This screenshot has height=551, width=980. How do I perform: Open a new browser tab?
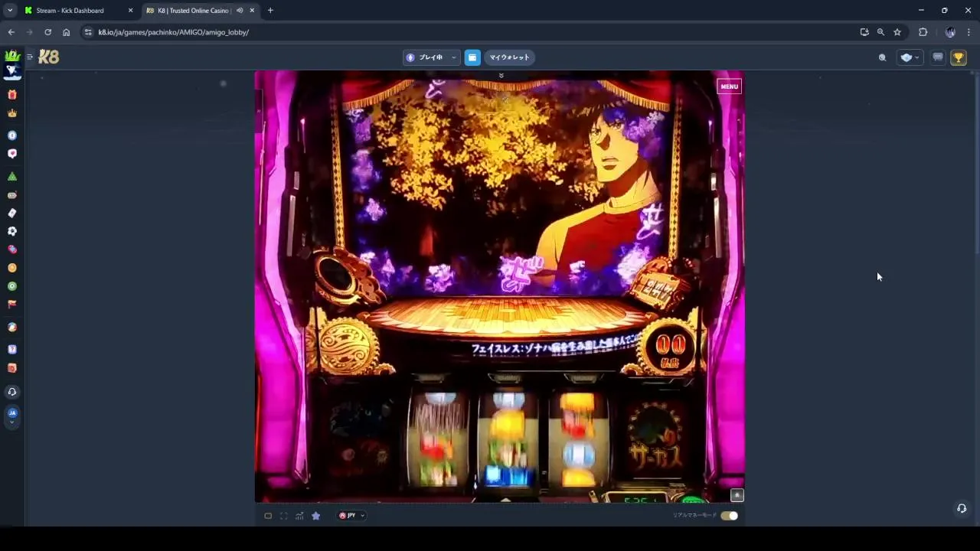coord(270,11)
